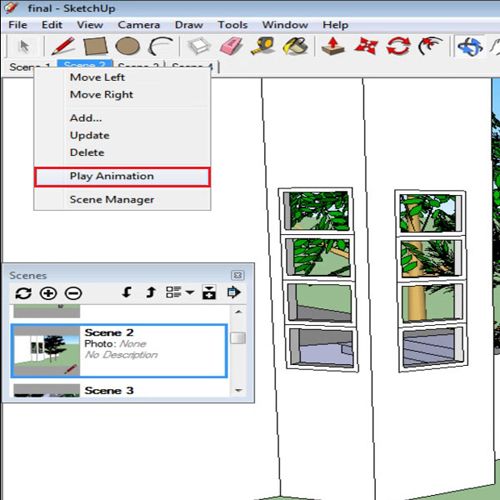500x500 pixels.
Task: Choose Move Right from context menu
Action: point(122,95)
